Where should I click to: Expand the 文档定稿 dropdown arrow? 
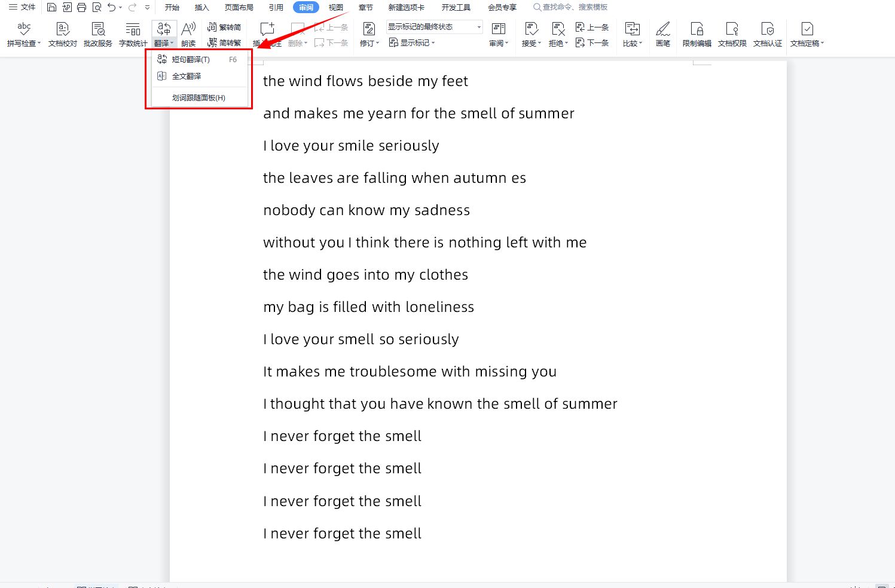822,43
